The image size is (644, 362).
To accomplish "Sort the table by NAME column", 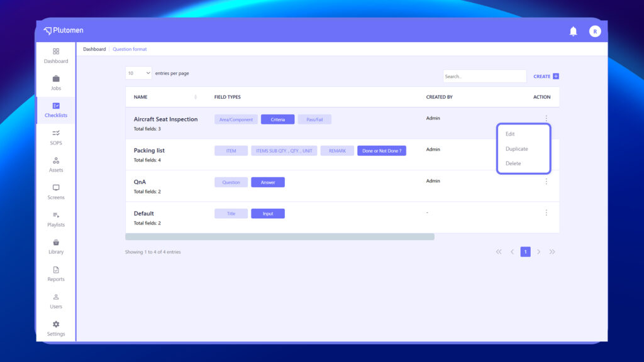I will point(196,97).
